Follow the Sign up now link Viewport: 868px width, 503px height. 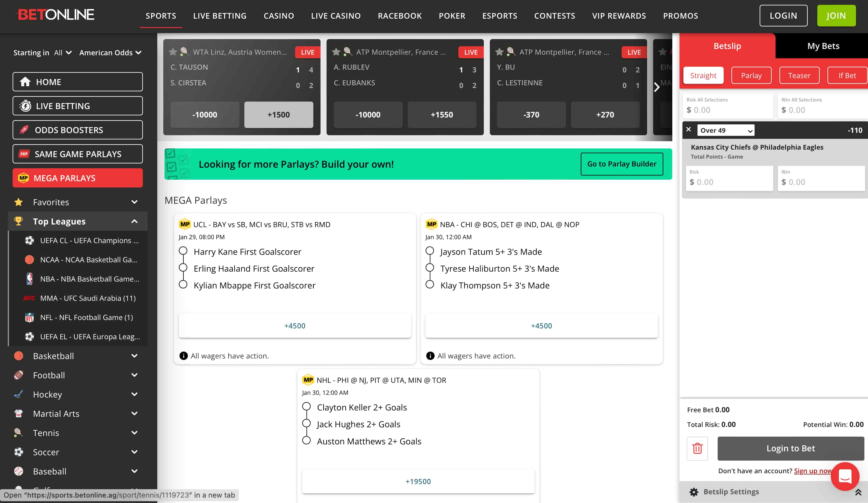814,471
